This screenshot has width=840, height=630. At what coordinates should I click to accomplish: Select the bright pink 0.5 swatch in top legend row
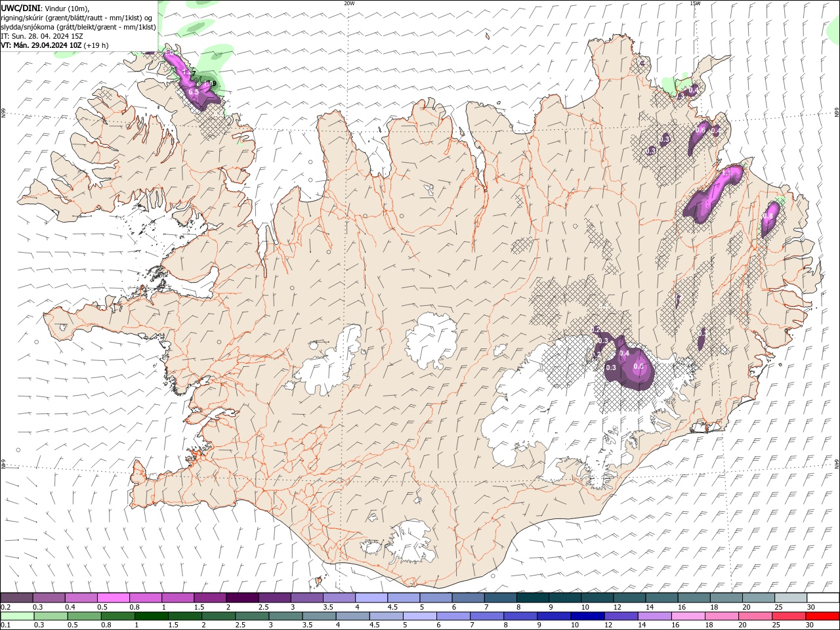[x=113, y=598]
